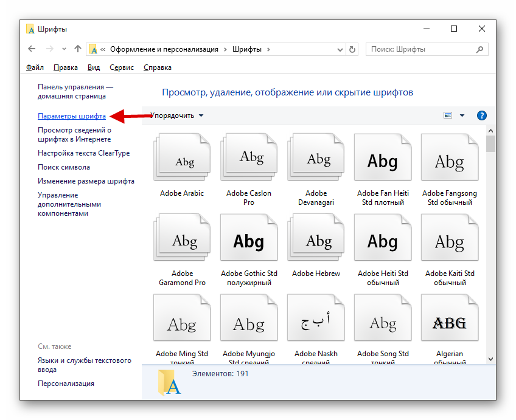Screen dimensions: 516x420
Task: Select the Adobe Caslon Pro font icon
Action: [249, 157]
